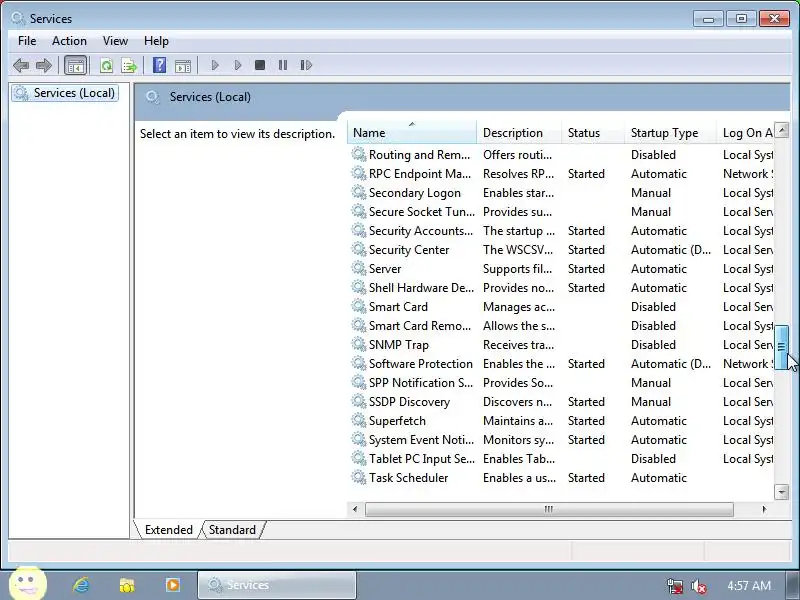
Task: Click the Forward arrow toolbar icon
Action: (44, 65)
